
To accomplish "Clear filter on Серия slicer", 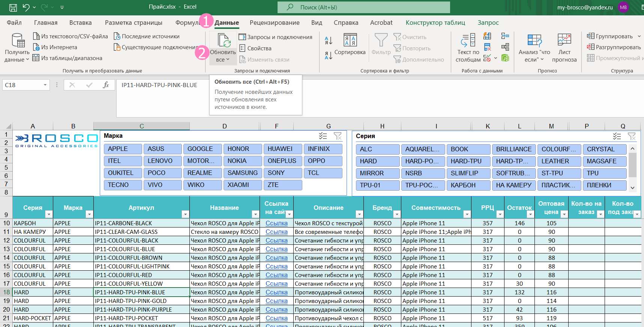I will pos(632,136).
